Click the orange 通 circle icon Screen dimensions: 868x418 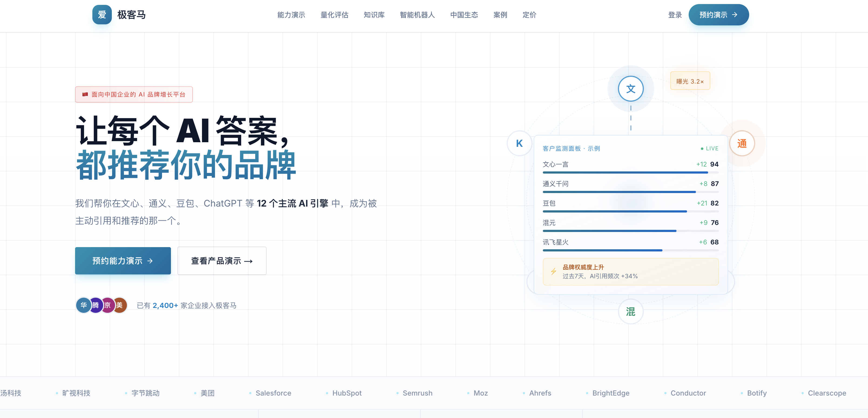[x=742, y=143]
